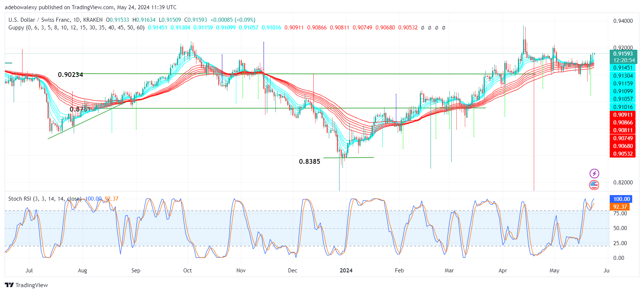This screenshot has height=293, width=644.
Task: Click the cyan 0.91304 price axis label
Action: 623,76
